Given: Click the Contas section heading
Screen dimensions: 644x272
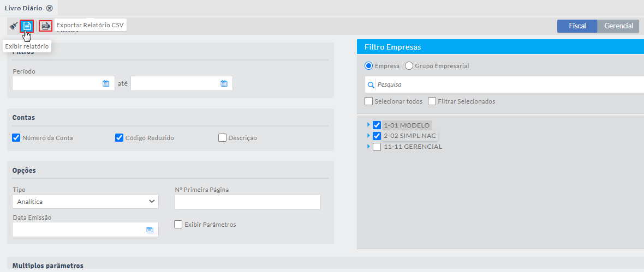Looking at the screenshot, I should (24, 118).
